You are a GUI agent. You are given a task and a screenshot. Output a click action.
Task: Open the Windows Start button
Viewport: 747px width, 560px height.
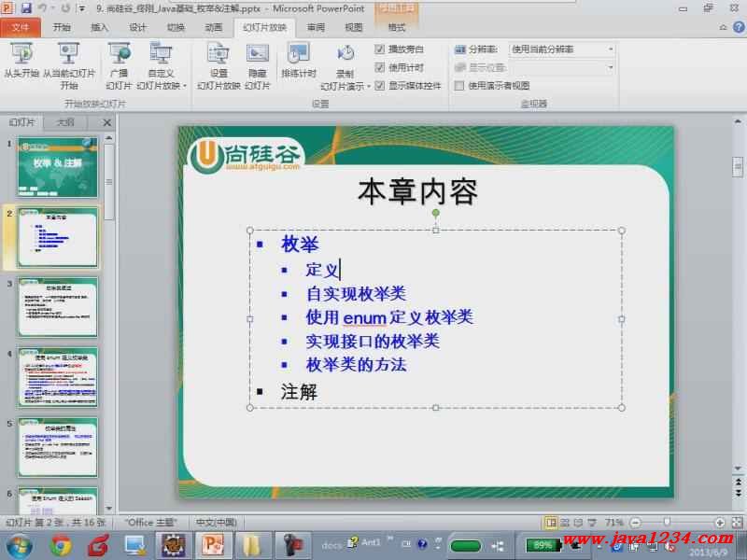[19, 546]
